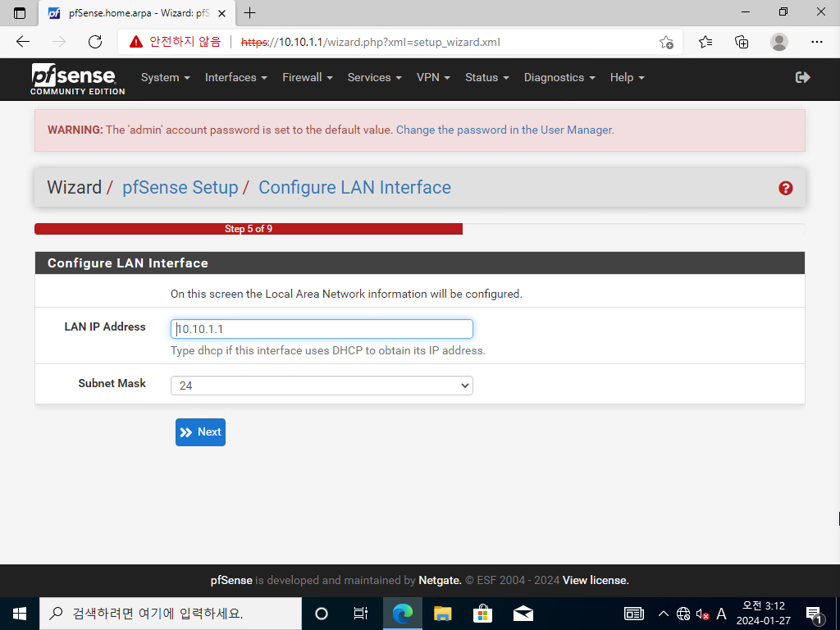Click the pfSense Community Edition logo
The width and height of the screenshot is (840, 630).
click(77, 80)
